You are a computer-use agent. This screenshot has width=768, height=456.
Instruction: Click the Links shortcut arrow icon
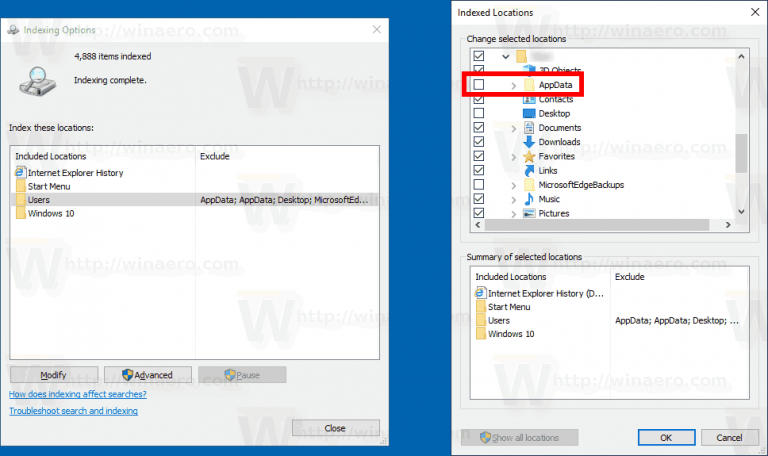pyautogui.click(x=528, y=170)
